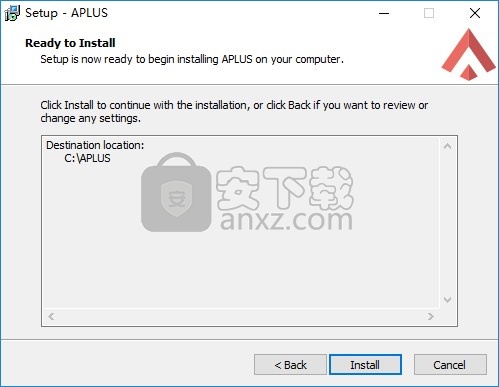Click the Setup installer icon in title bar
499x387 pixels.
pyautogui.click(x=12, y=13)
